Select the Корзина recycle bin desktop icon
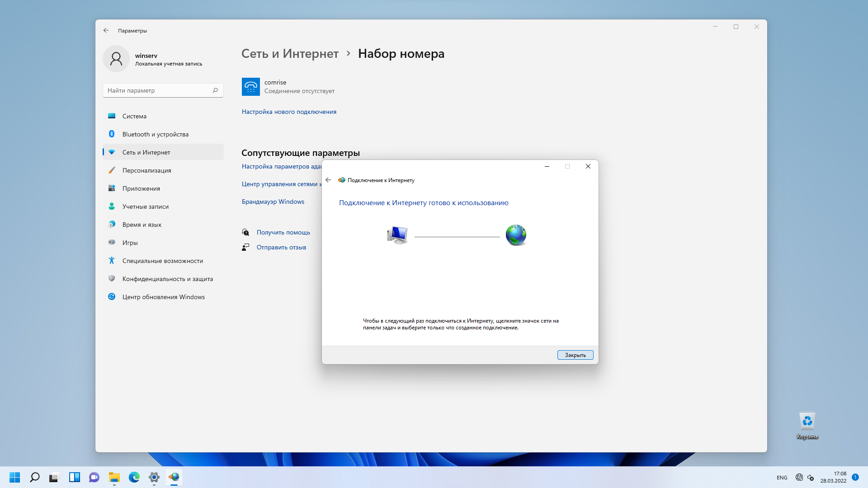868x488 pixels. click(x=807, y=426)
